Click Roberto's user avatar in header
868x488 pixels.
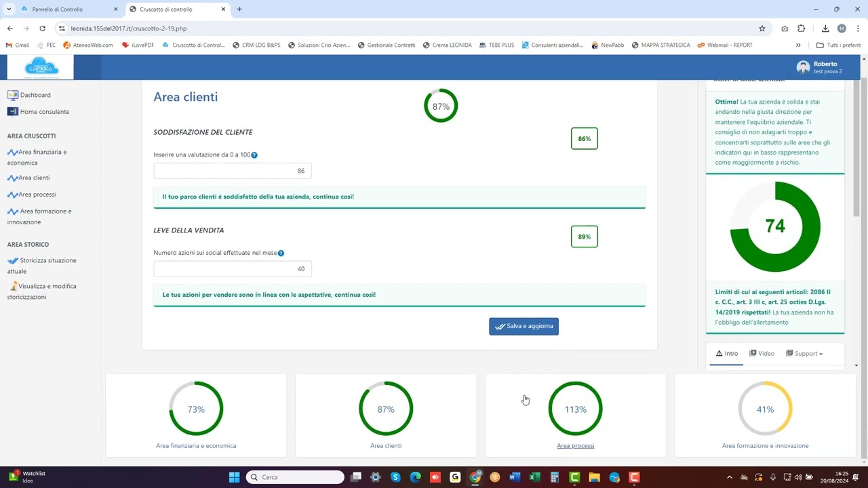pyautogui.click(x=803, y=67)
